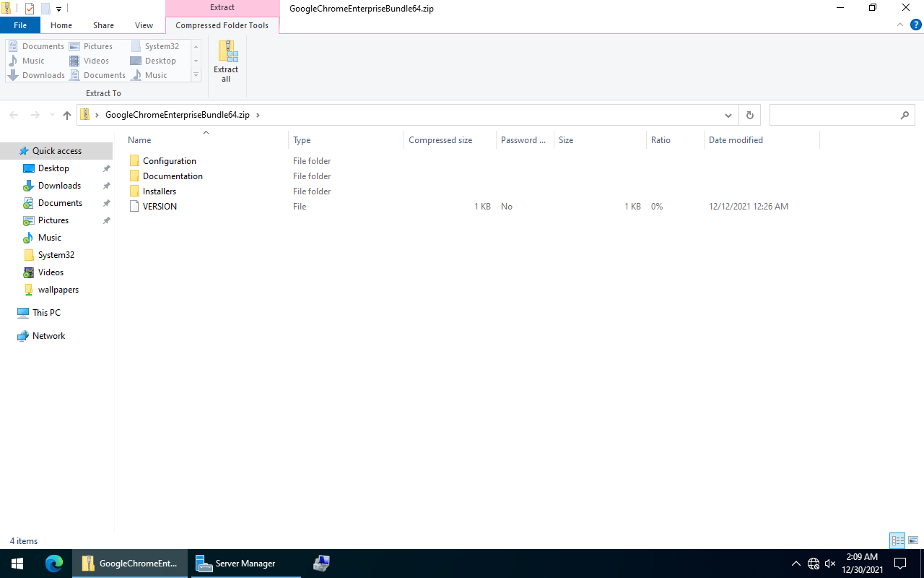Image resolution: width=924 pixels, height=578 pixels.
Task: Expand the Extract To destinations gallery
Action: (x=196, y=75)
